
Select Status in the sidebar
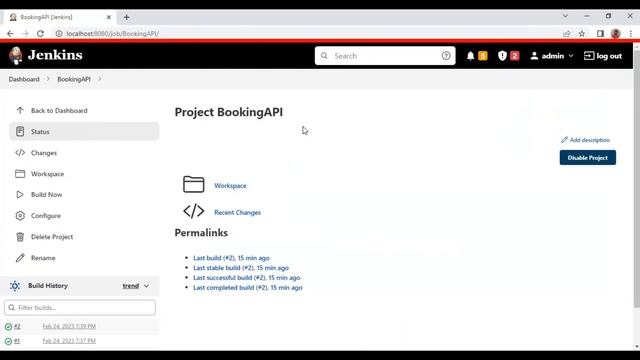(84, 131)
